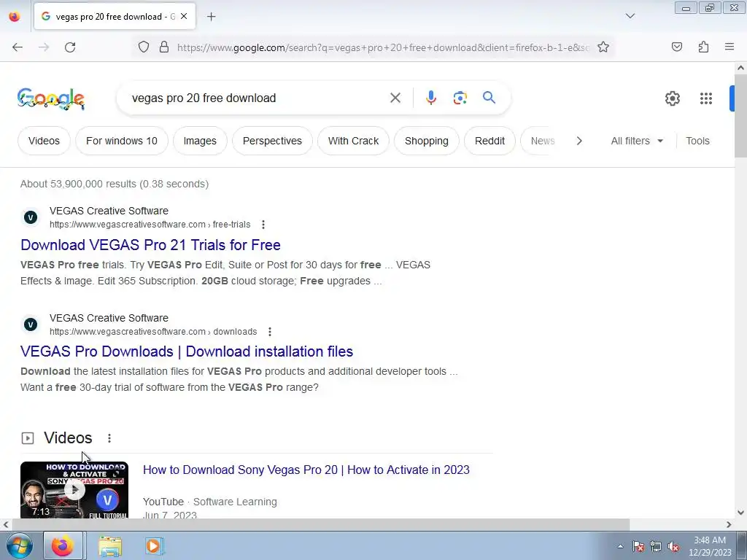Click the URL address bar
Image resolution: width=747 pixels, height=560 pixels.
(383, 47)
